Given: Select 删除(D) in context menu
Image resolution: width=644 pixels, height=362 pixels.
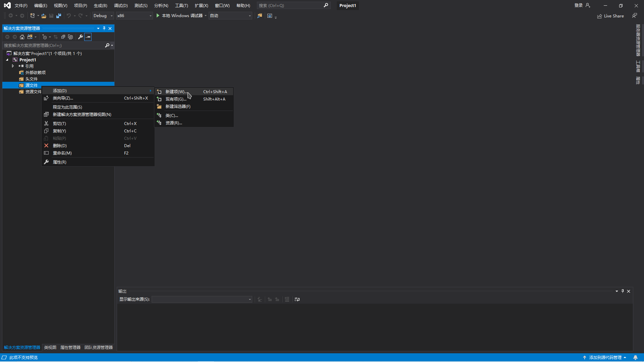Looking at the screenshot, I should point(98,145).
